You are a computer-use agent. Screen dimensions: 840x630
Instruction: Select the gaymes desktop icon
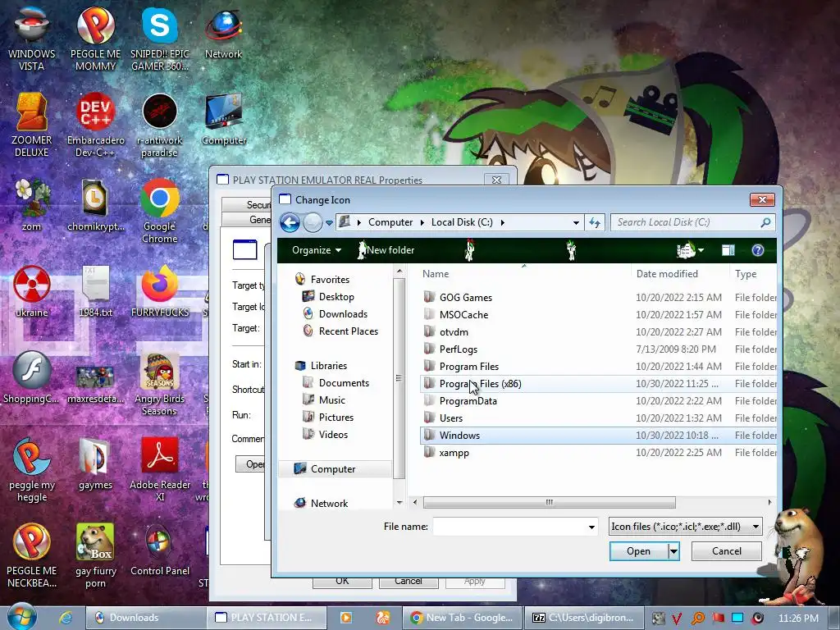95,464
